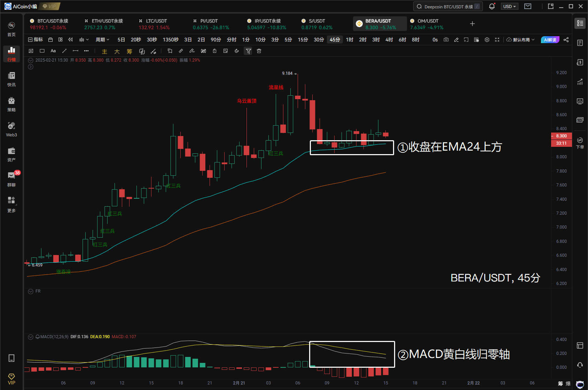
Task: Select the rectangle drawing tool
Action: 42,51
